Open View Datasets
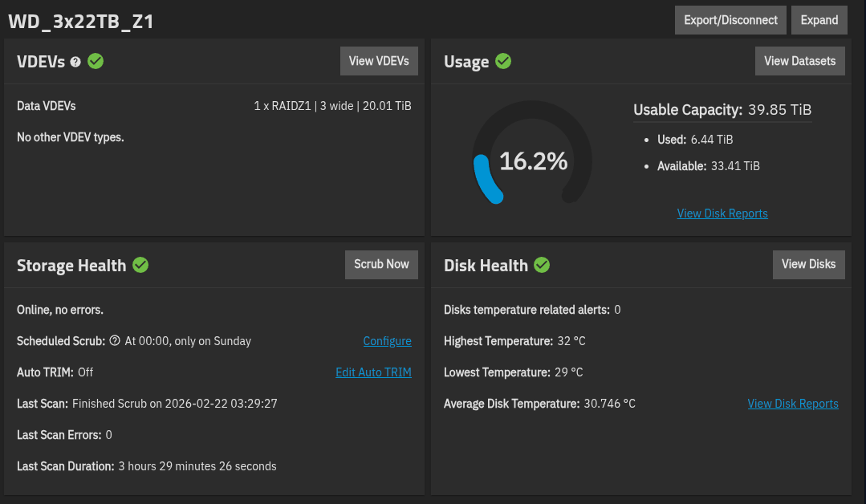 [x=799, y=61]
